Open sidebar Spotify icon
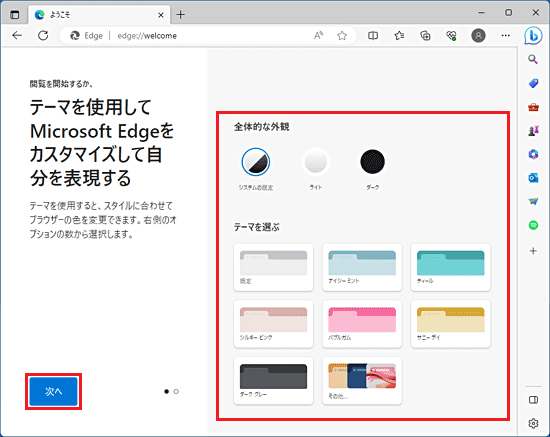 coord(533,225)
